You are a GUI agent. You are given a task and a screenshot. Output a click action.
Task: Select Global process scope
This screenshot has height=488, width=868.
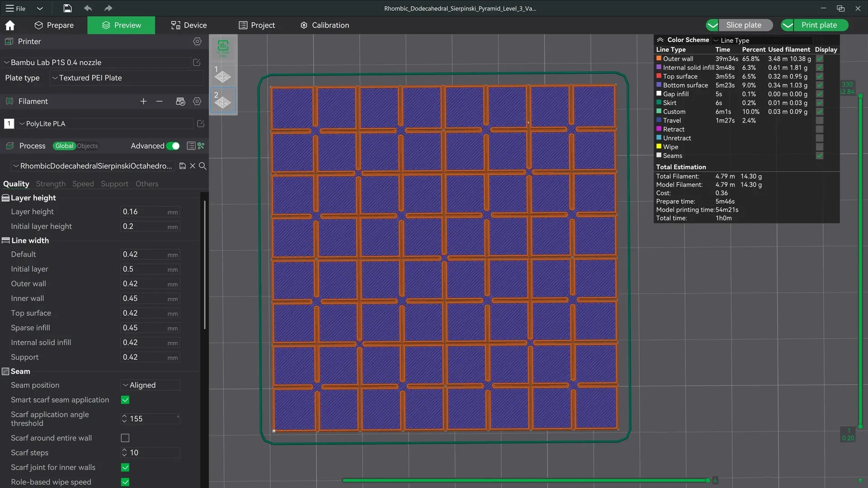64,146
